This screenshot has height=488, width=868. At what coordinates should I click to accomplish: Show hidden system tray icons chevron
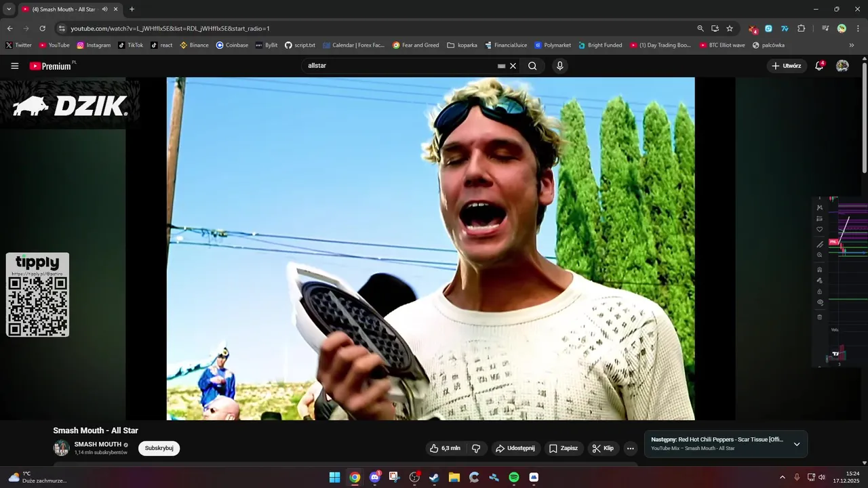pyautogui.click(x=782, y=477)
